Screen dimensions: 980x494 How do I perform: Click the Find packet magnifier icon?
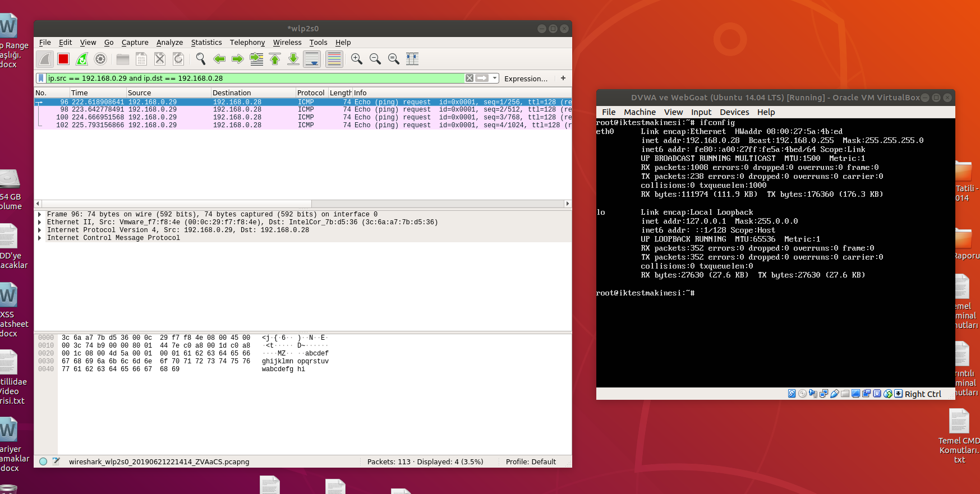click(200, 59)
